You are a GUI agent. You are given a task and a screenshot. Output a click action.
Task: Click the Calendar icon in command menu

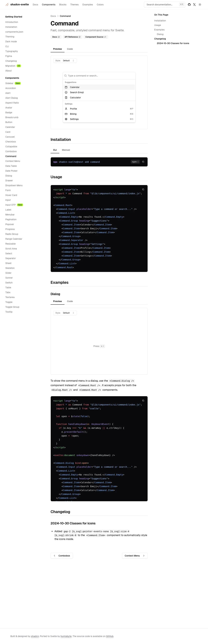pyautogui.click(x=66, y=87)
